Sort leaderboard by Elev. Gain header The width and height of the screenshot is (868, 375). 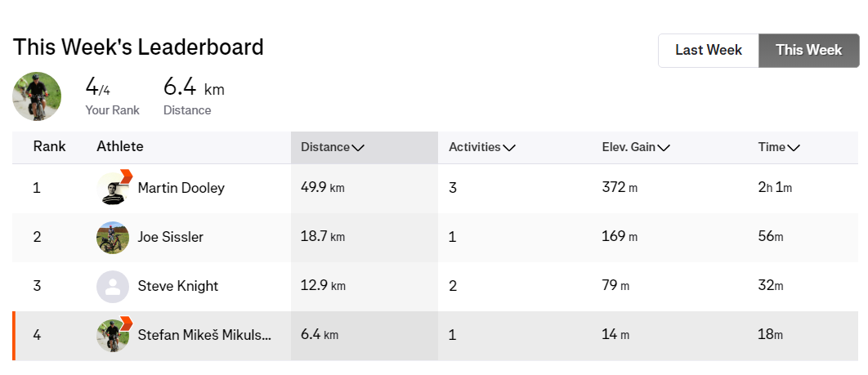(x=629, y=148)
